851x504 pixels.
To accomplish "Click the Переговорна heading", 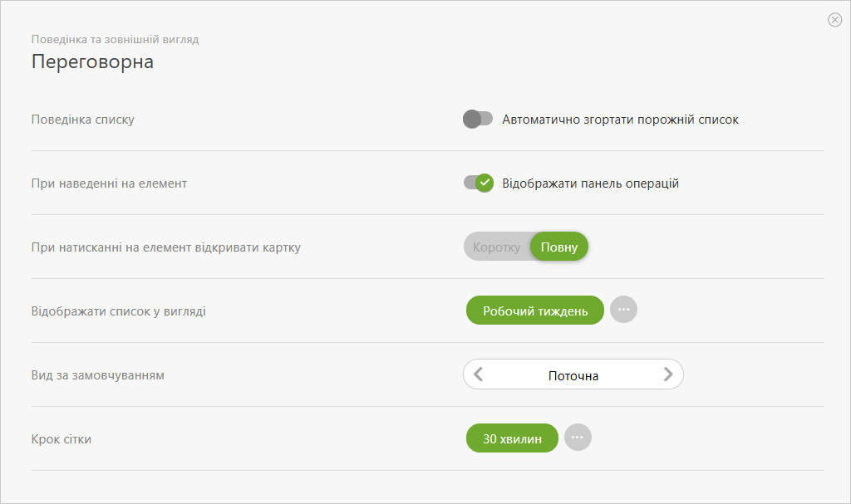I will pos(92,61).
